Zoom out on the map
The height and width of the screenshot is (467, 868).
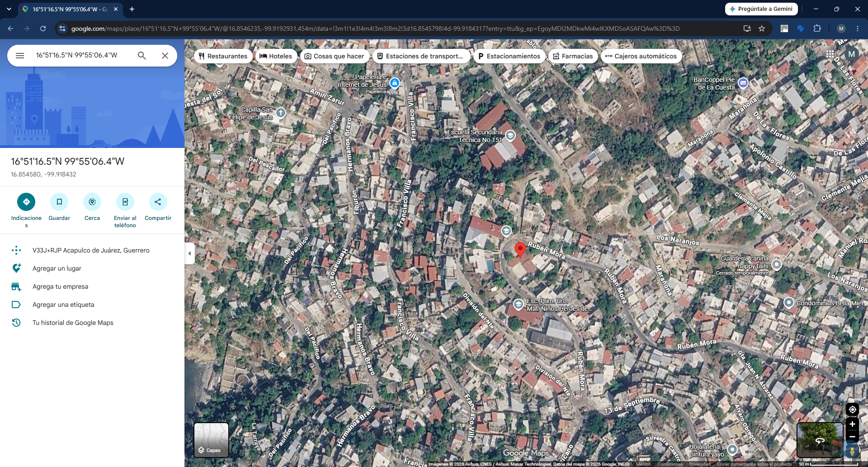coord(852,437)
